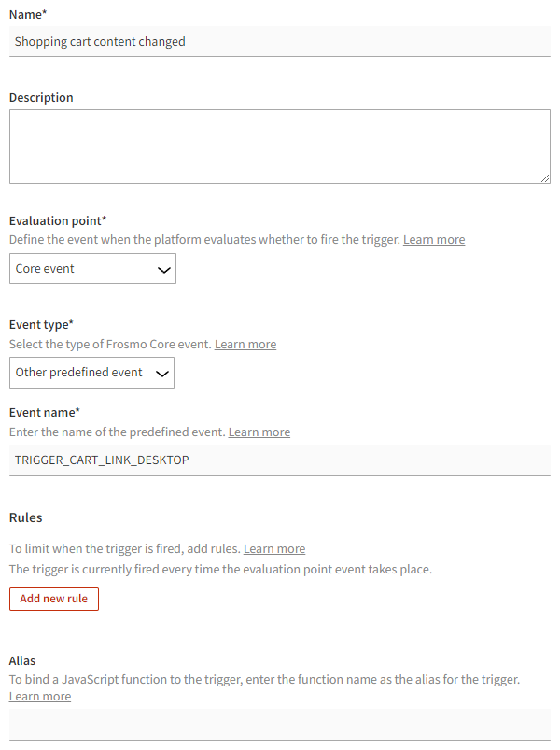Click Learn more in the Rules section
This screenshot has height=750, width=560.
point(273,548)
